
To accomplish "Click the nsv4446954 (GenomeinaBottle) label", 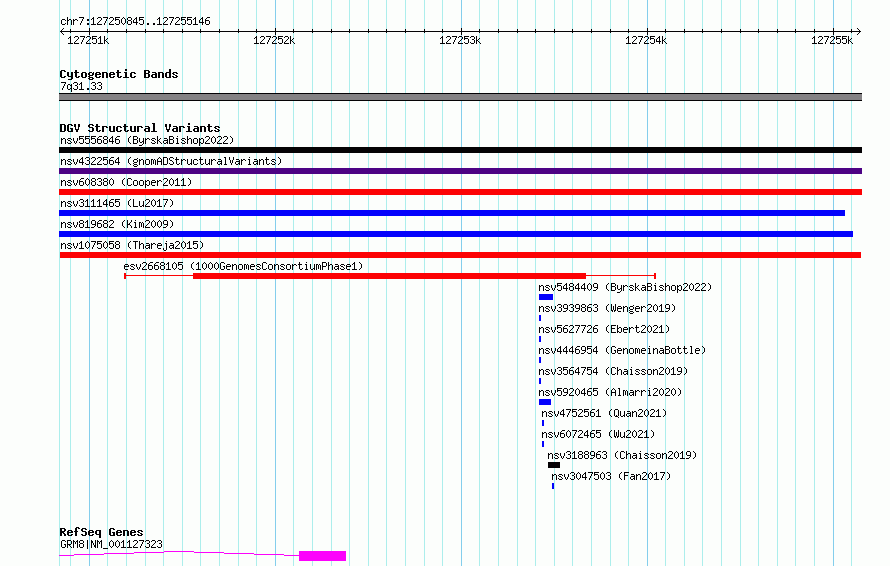I will click(x=622, y=350).
